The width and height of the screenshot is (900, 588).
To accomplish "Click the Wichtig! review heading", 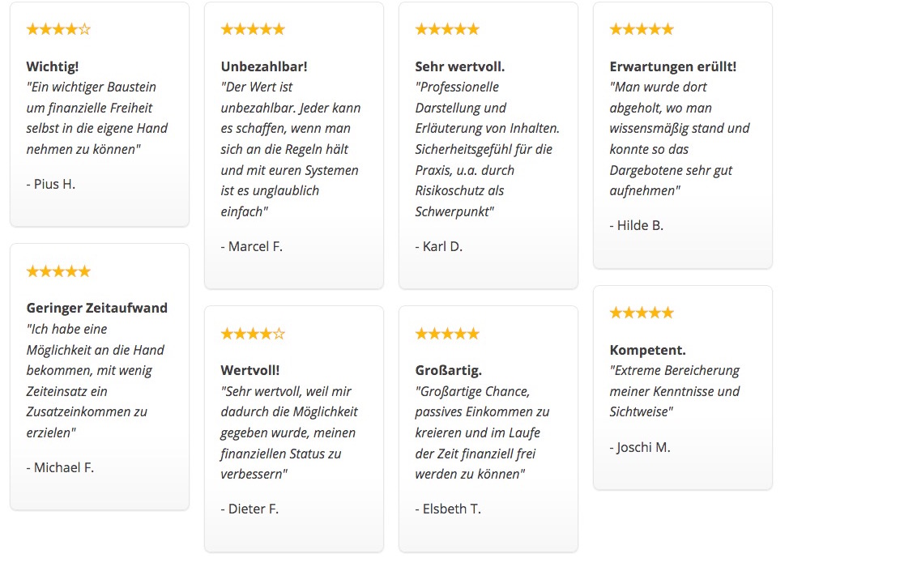I will point(52,66).
